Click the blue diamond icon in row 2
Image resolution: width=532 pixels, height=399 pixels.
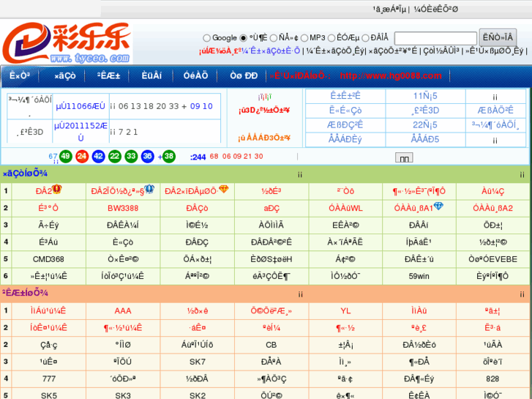point(438,206)
